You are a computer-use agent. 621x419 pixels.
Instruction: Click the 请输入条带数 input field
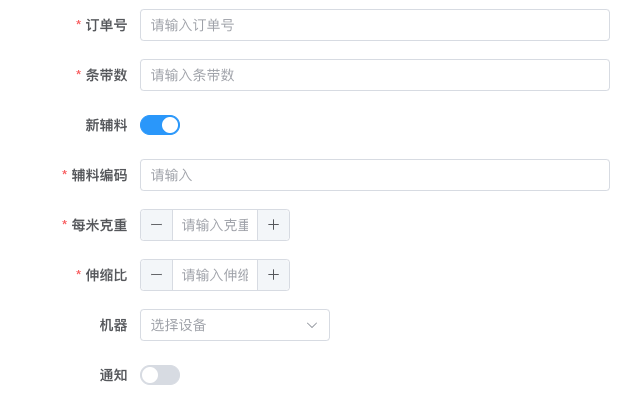(375, 75)
